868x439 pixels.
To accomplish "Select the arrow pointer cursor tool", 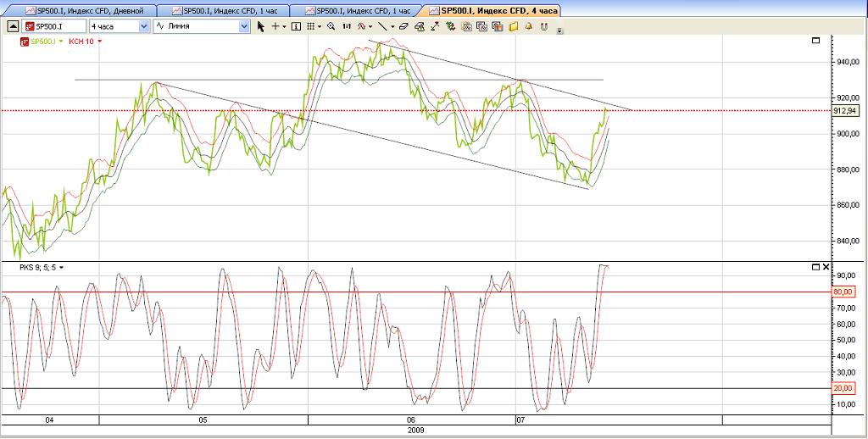I will (x=261, y=26).
